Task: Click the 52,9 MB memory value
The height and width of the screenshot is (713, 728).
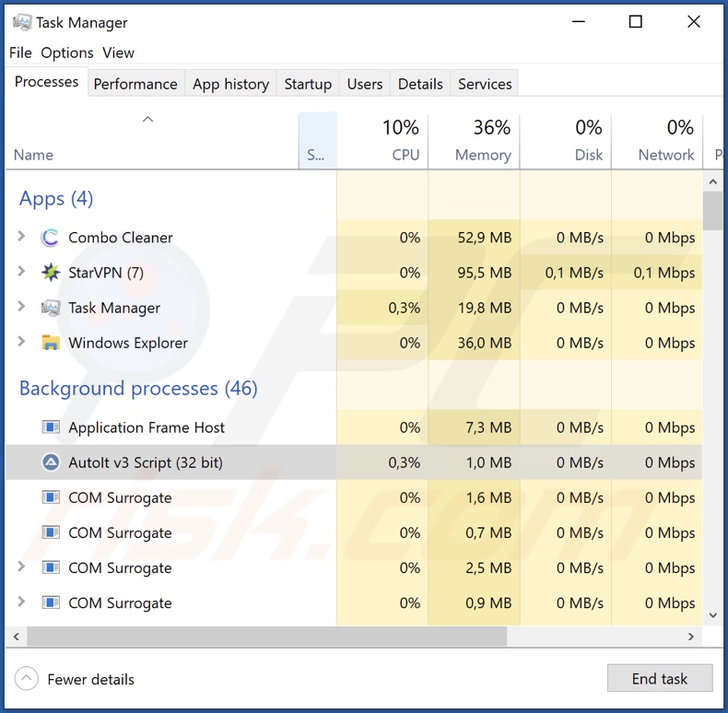Action: coord(484,238)
